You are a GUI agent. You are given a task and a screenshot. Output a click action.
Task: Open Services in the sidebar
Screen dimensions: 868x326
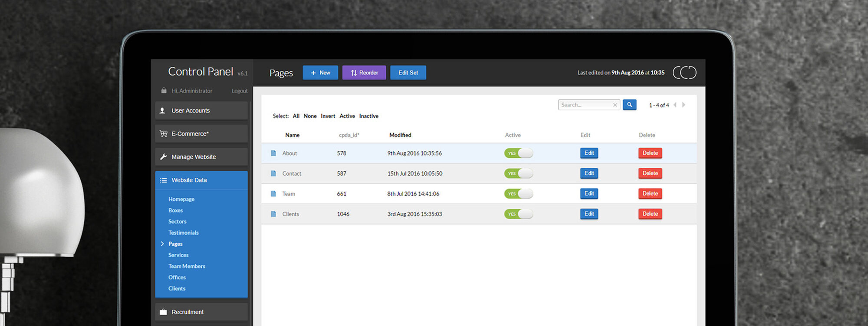coord(178,255)
